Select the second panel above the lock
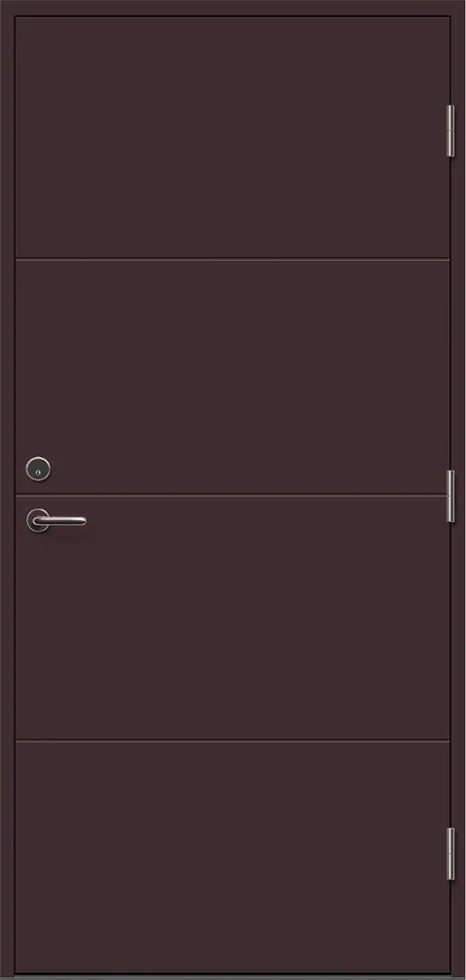Viewport: 466px width, 980px height. [x=232, y=376]
